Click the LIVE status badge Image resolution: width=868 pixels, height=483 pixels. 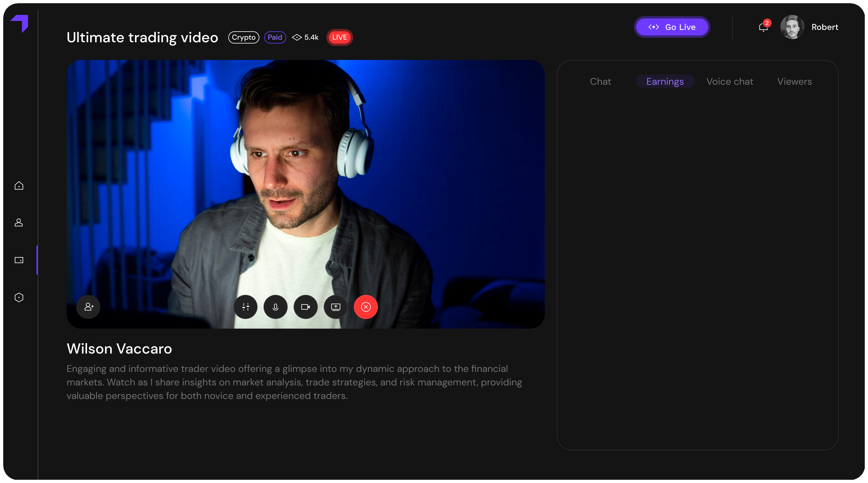tap(339, 37)
